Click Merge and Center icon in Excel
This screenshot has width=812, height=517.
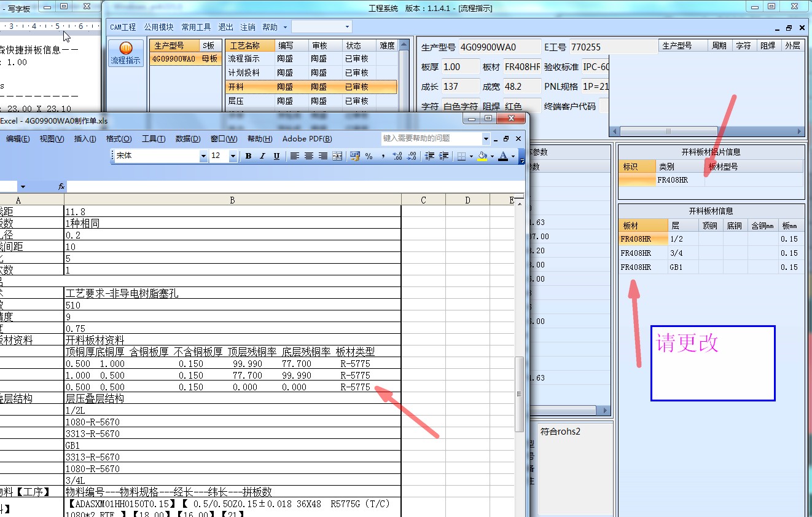click(337, 156)
